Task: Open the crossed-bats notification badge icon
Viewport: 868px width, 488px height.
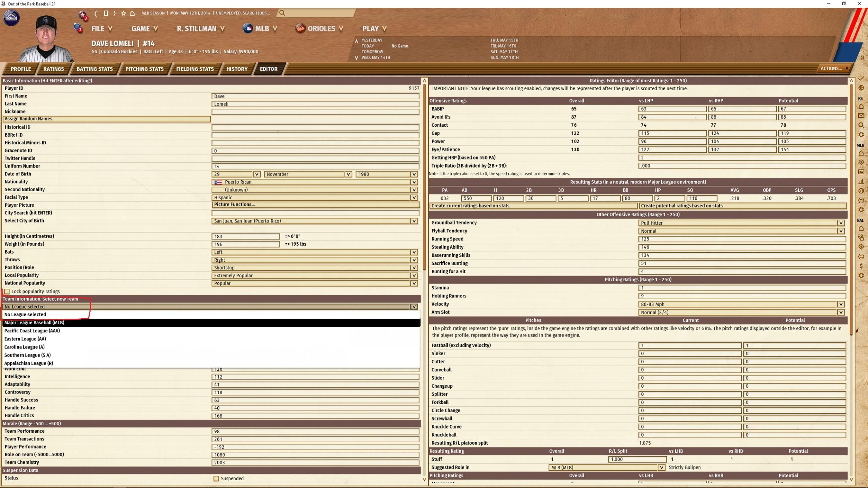Action: (78, 27)
